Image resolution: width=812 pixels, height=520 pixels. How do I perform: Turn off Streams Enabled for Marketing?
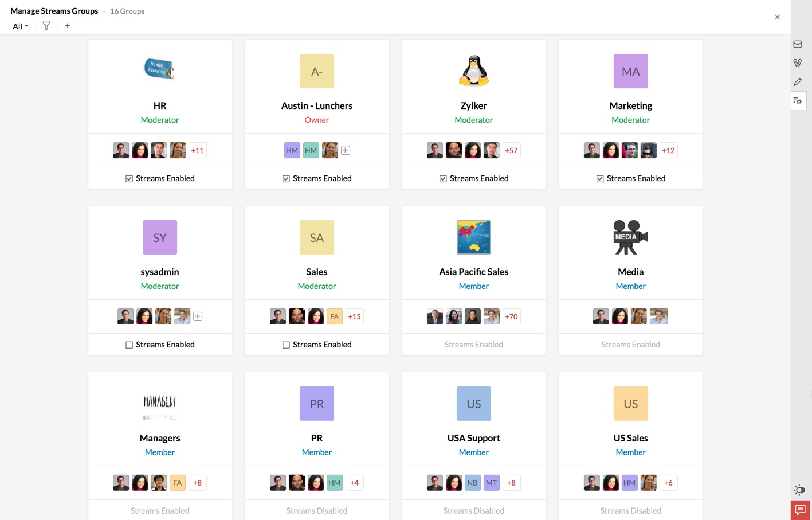pyautogui.click(x=601, y=179)
